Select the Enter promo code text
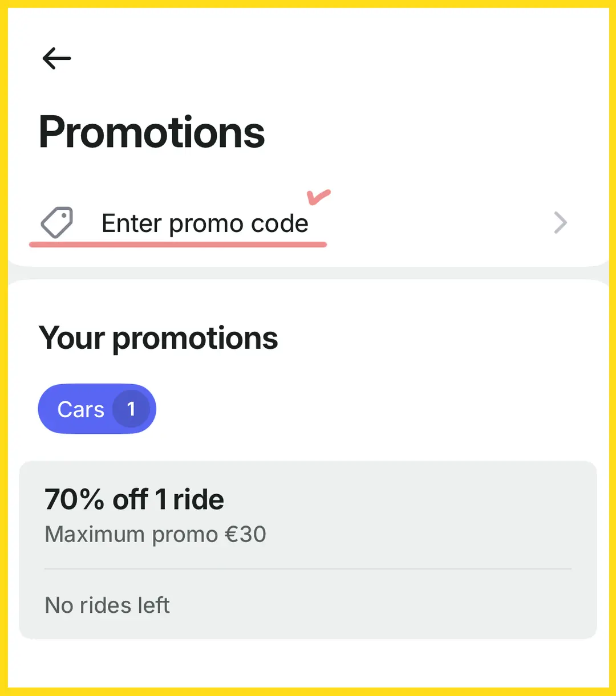The height and width of the screenshot is (696, 616). [x=205, y=223]
